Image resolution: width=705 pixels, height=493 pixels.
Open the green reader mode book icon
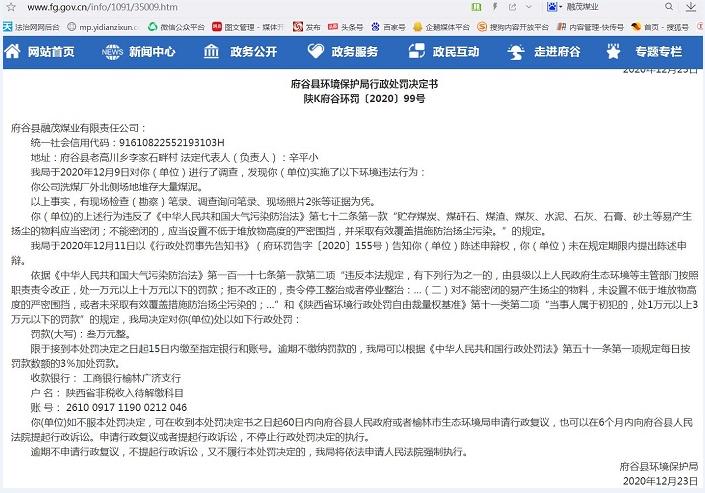tap(475, 8)
